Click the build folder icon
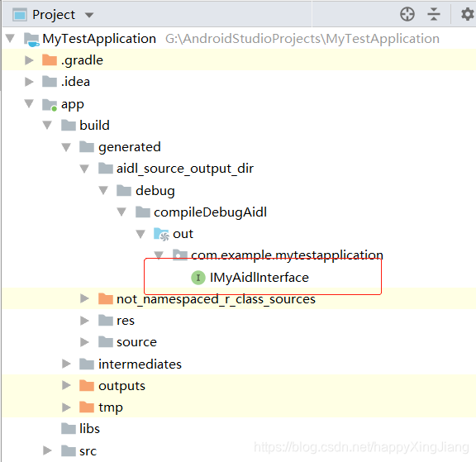Viewport: 476px width, 462px height. (x=69, y=125)
